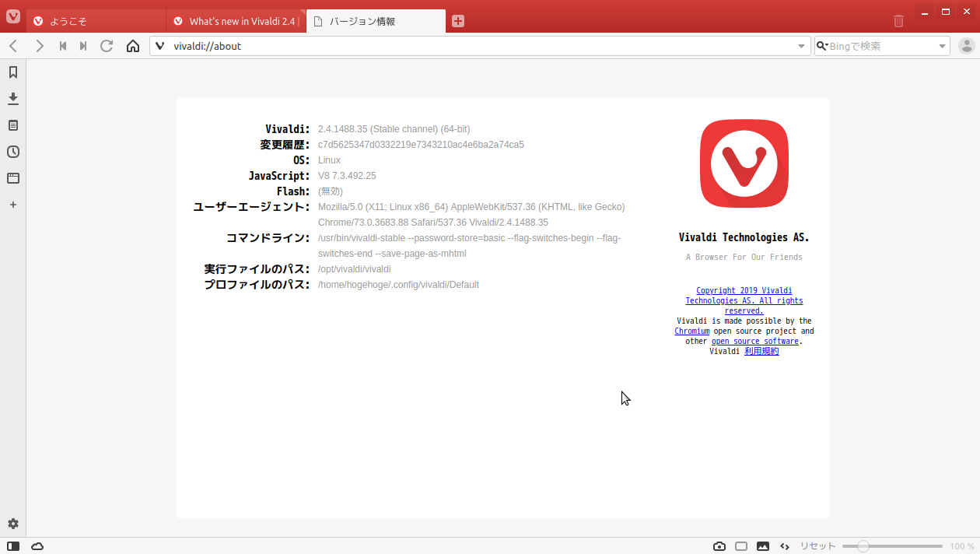The height and width of the screenshot is (554, 980).
Task: Rewind to first page in history
Action: [63, 46]
